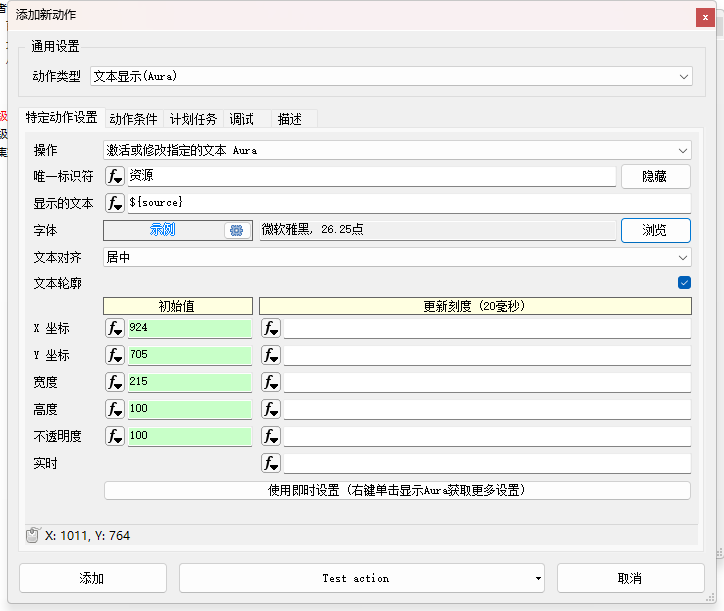Open expression builder for 显示的文本 field
The width and height of the screenshot is (724, 611).
click(115, 204)
